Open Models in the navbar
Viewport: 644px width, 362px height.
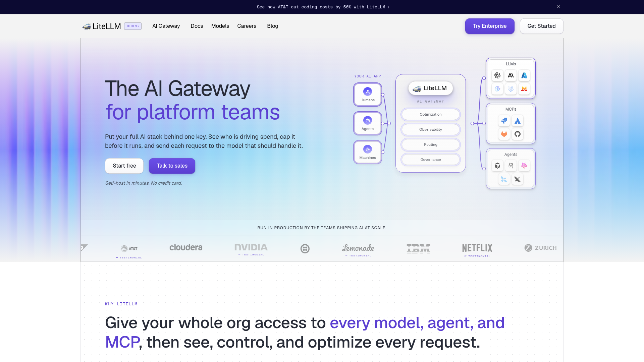click(x=220, y=26)
